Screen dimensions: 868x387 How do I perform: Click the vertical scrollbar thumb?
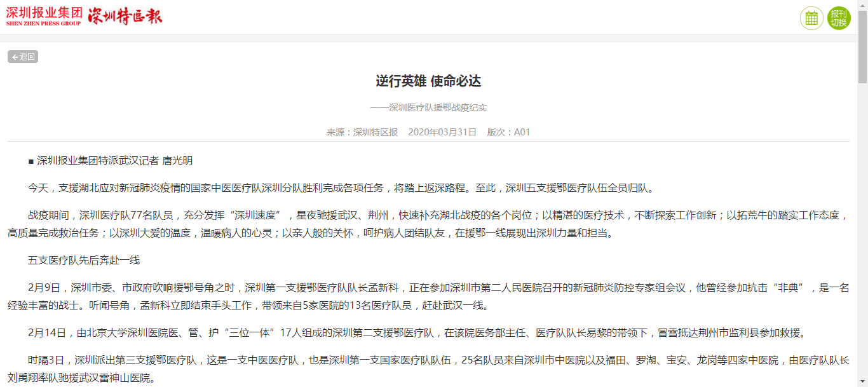[862, 48]
